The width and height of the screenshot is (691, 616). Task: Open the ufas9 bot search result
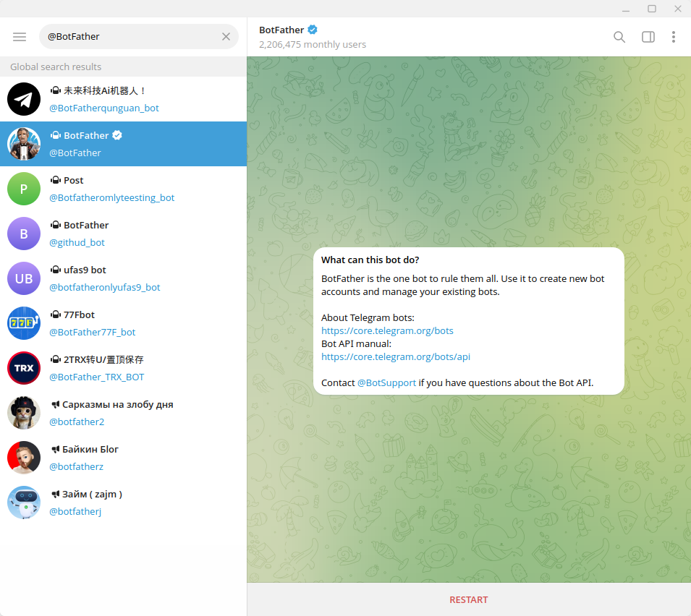(124, 279)
